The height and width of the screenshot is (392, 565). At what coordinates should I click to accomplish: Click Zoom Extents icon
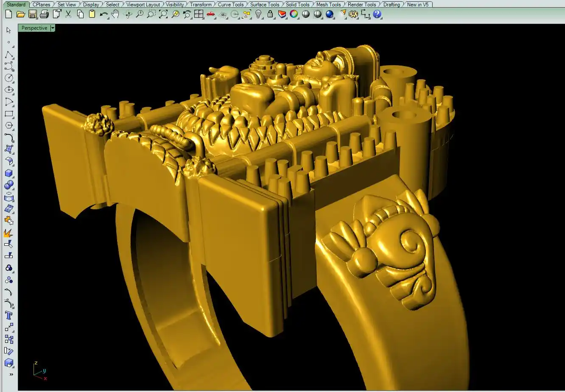tap(163, 14)
